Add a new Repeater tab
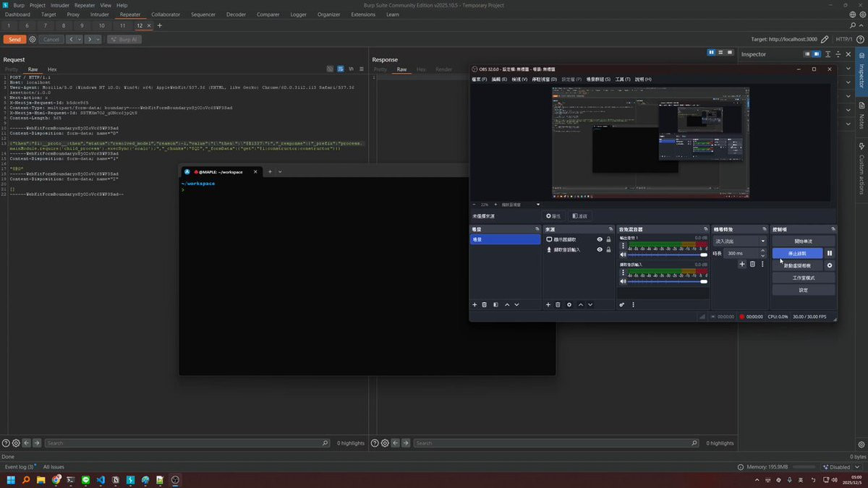This screenshot has width=868, height=488. pyautogui.click(x=160, y=26)
